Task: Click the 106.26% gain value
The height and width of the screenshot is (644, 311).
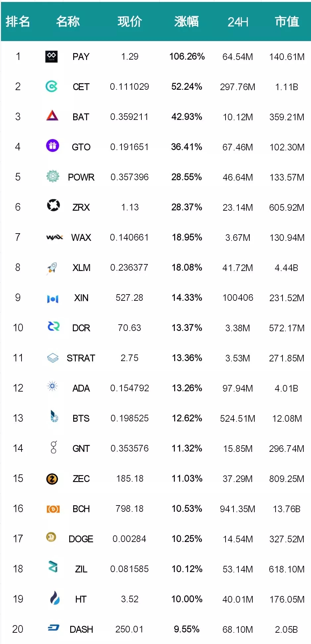Action: point(187,57)
